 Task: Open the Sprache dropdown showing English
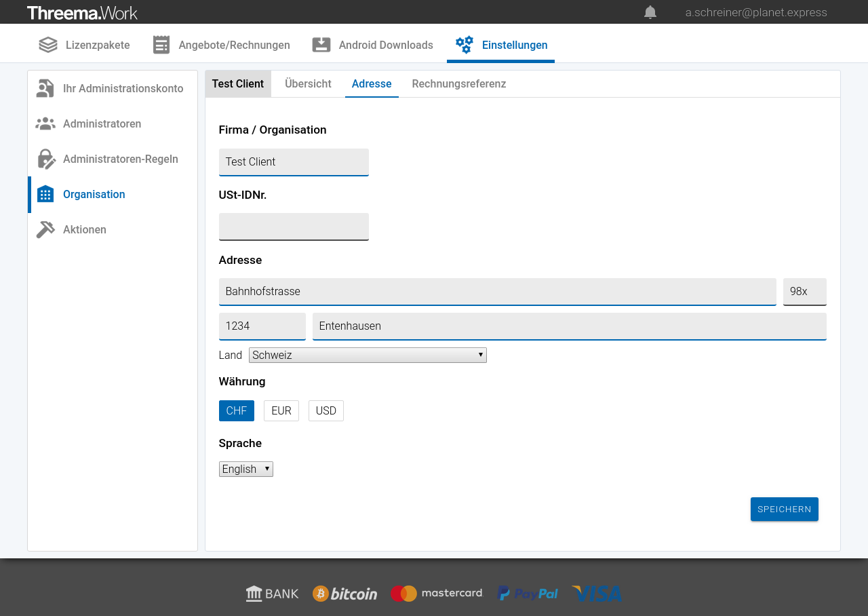click(x=246, y=469)
